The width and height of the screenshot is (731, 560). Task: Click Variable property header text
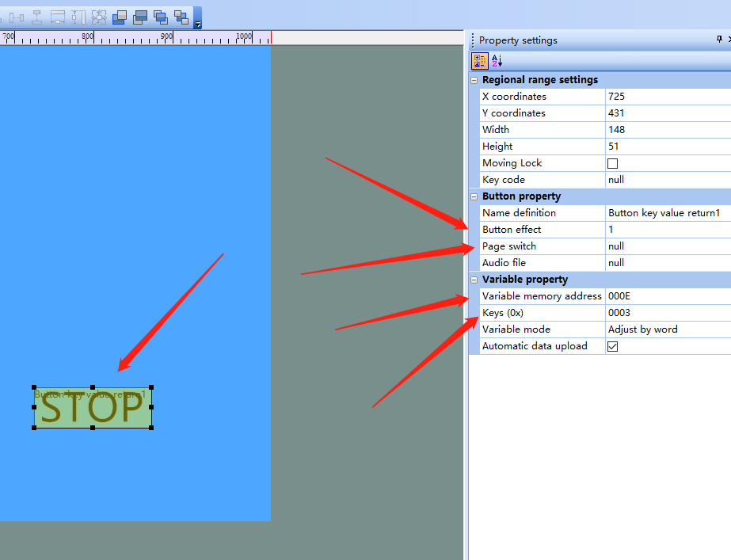click(x=525, y=280)
